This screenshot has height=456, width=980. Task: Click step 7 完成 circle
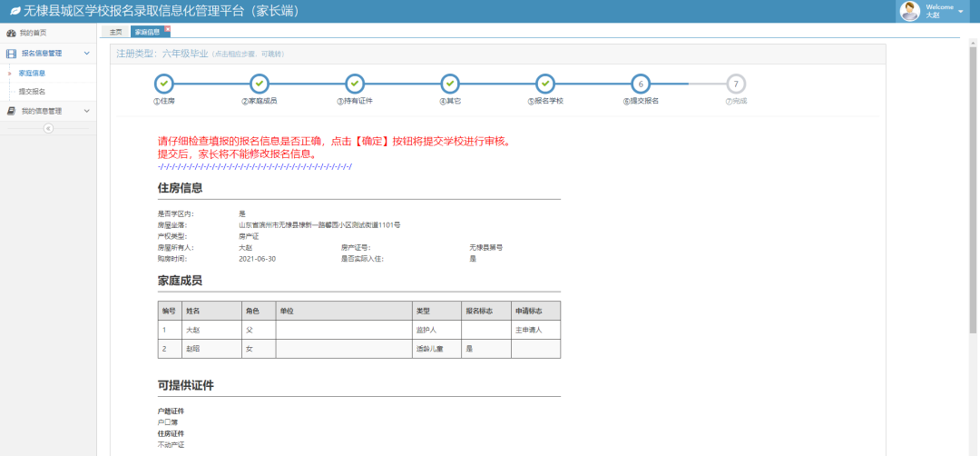736,84
